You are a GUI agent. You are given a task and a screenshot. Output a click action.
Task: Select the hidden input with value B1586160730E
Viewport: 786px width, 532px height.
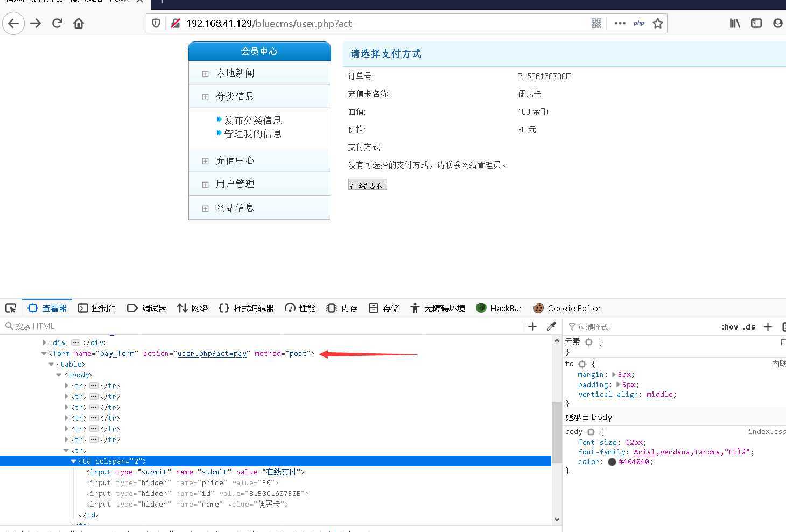click(198, 494)
